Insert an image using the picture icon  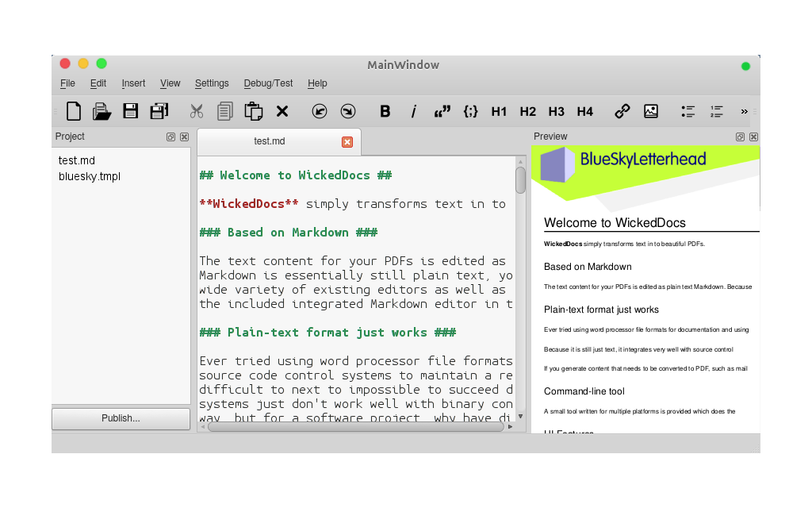(650, 111)
